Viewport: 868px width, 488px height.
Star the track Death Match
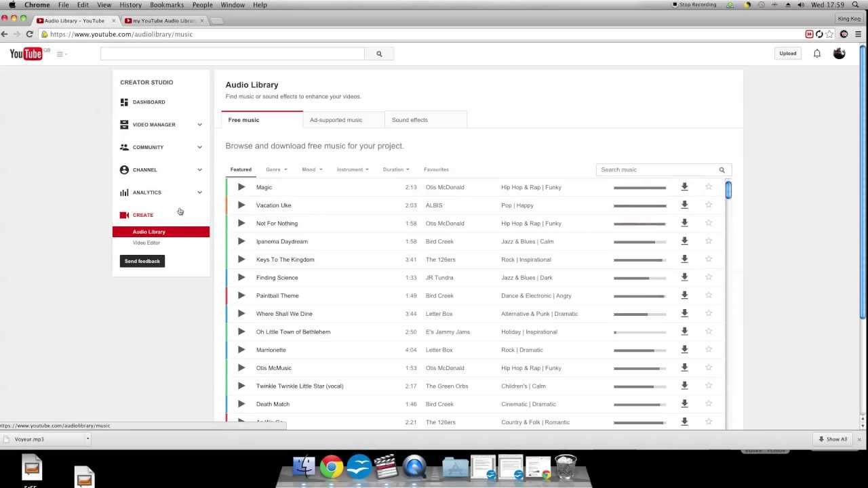click(x=709, y=404)
